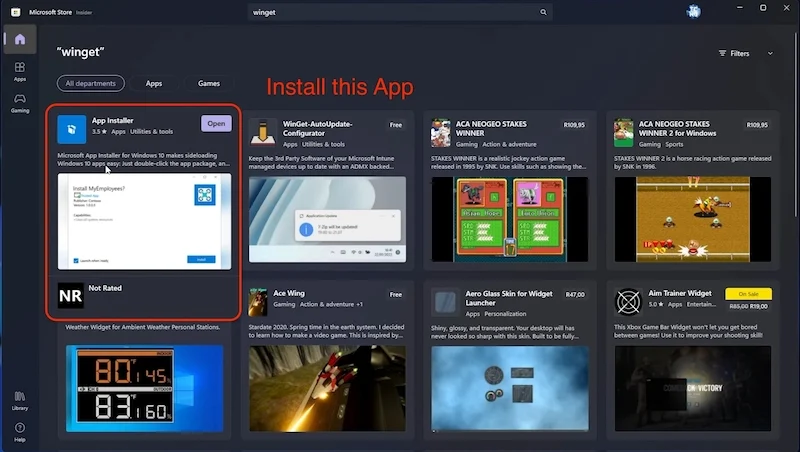Screen dimensions: 800x452
Task: Click the On Sale badge on Aim Trainer Widget
Action: [x=748, y=294]
